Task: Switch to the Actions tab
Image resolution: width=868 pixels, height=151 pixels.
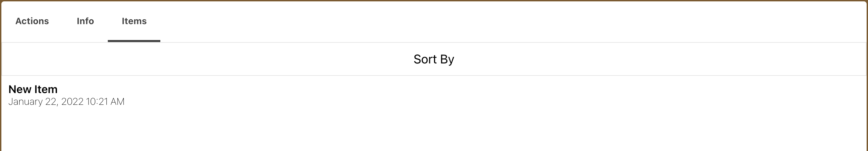Action: [32, 21]
